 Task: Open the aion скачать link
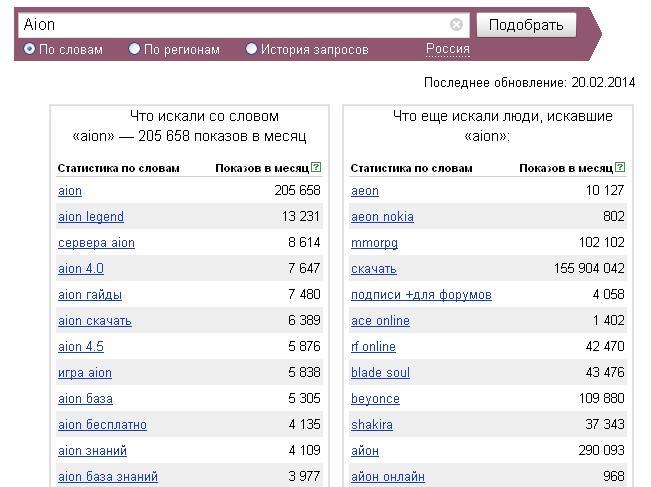pos(95,321)
